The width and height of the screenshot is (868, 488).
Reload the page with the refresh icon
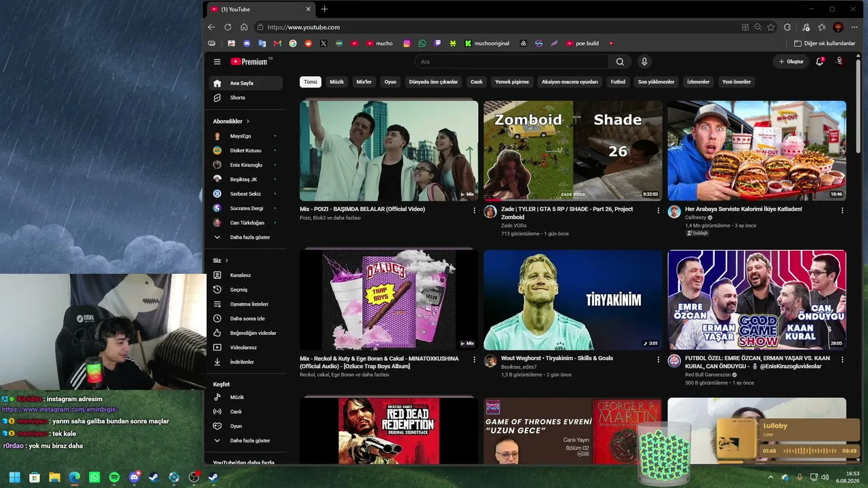coord(228,27)
